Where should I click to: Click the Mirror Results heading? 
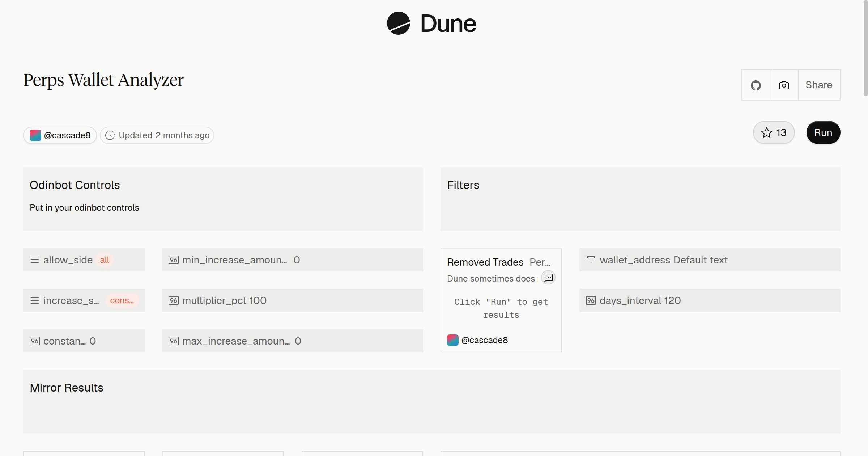[67, 388]
